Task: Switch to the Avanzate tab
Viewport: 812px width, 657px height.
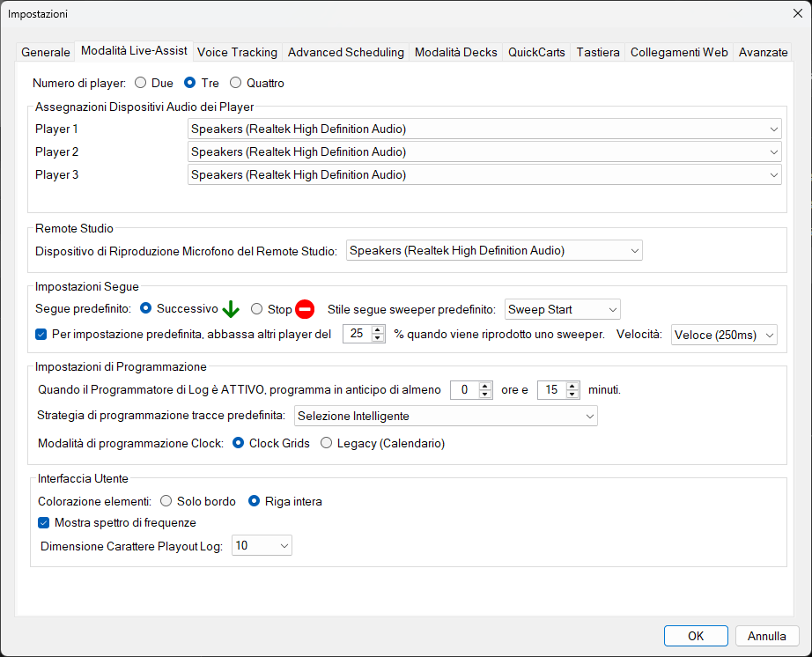Action: click(763, 52)
